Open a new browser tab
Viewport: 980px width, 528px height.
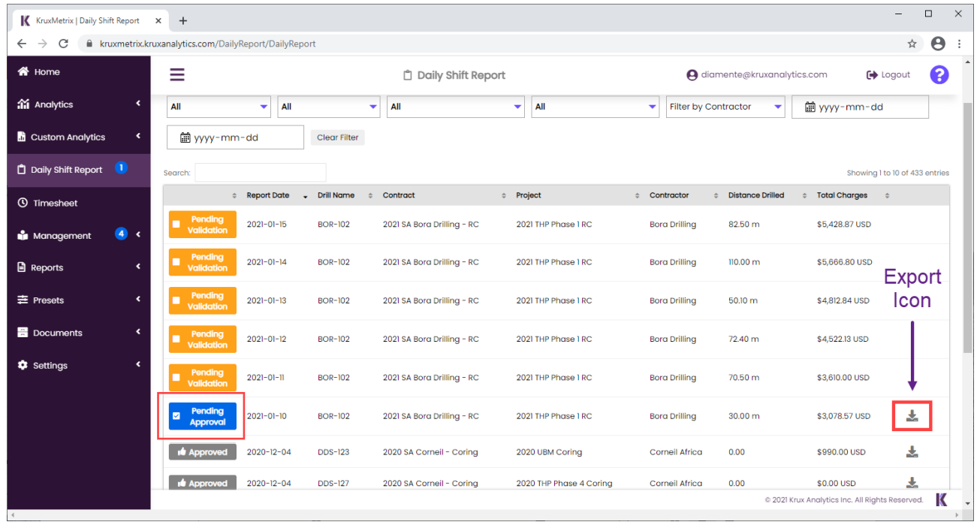183,21
